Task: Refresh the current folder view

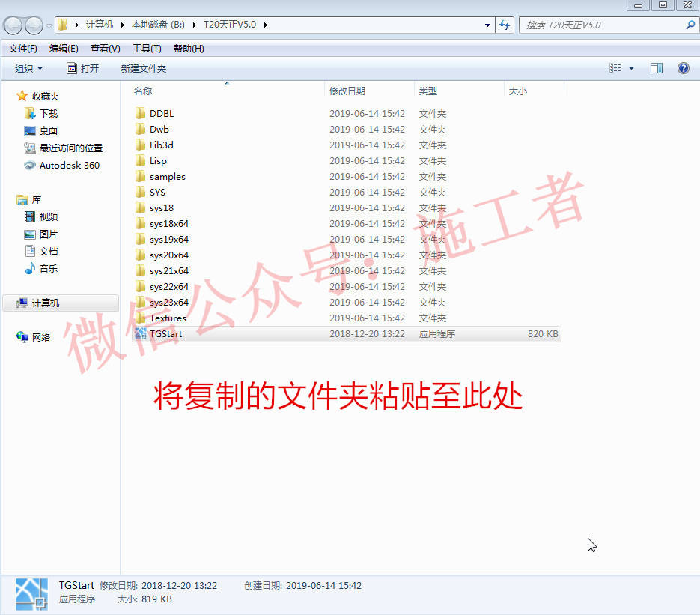Action: 505,25
